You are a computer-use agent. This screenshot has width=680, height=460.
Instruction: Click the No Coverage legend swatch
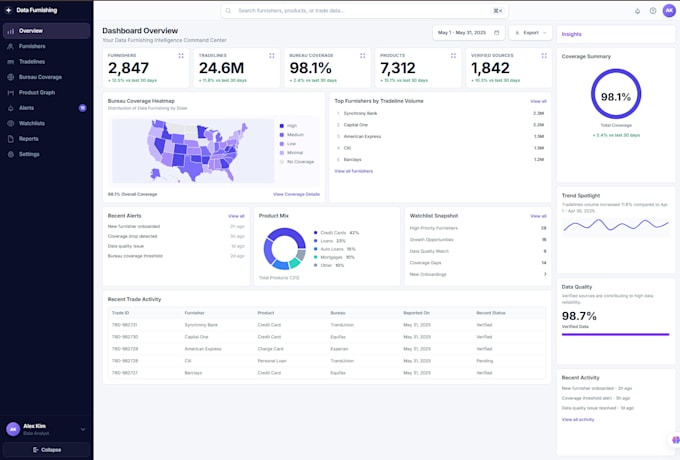[x=281, y=162]
